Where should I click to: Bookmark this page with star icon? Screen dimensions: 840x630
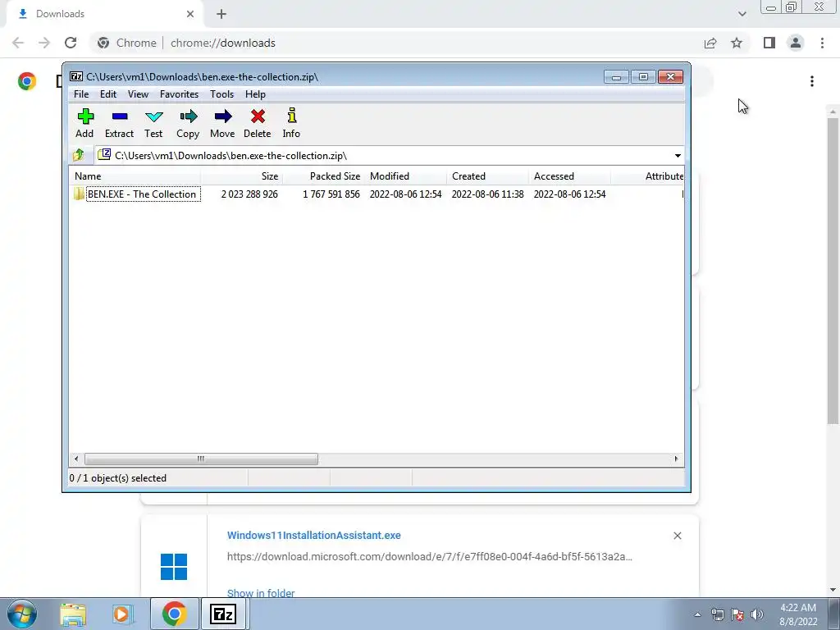(737, 43)
